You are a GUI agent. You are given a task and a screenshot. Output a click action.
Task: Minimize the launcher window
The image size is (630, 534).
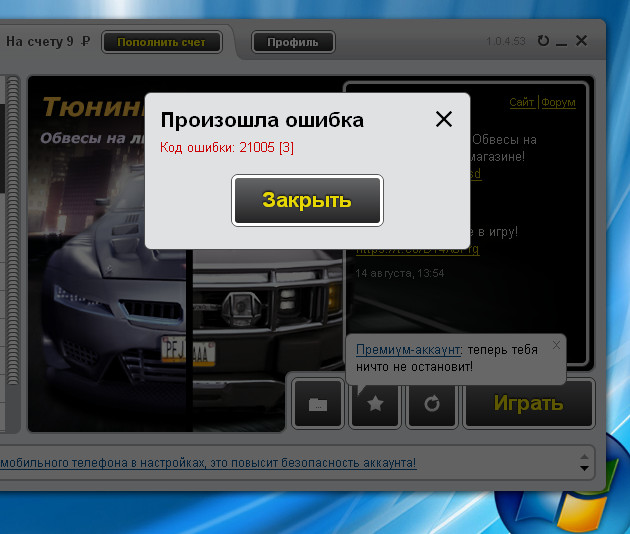point(562,42)
